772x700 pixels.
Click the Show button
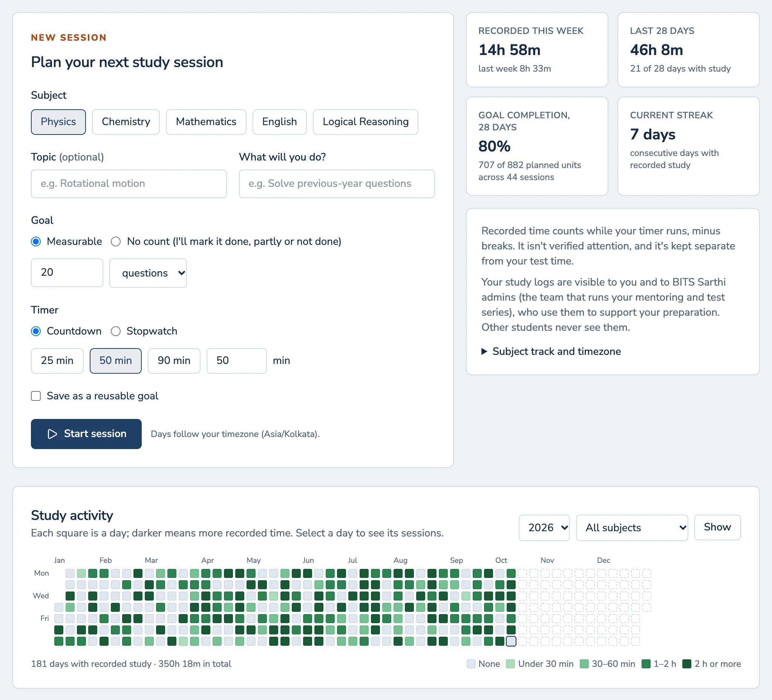click(x=717, y=527)
